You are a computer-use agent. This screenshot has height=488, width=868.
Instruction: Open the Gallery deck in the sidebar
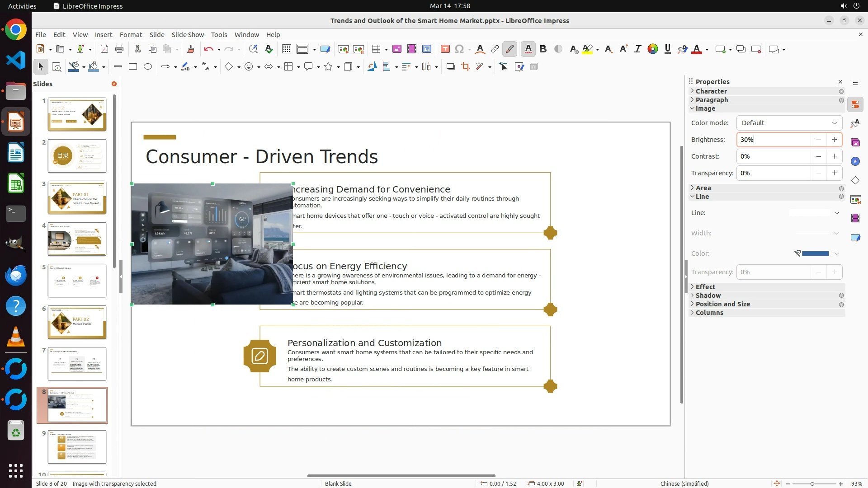tap(855, 143)
